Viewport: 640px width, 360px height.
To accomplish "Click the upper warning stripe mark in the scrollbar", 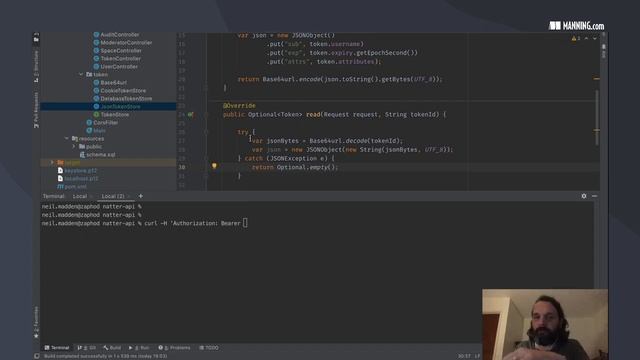I will point(597,78).
